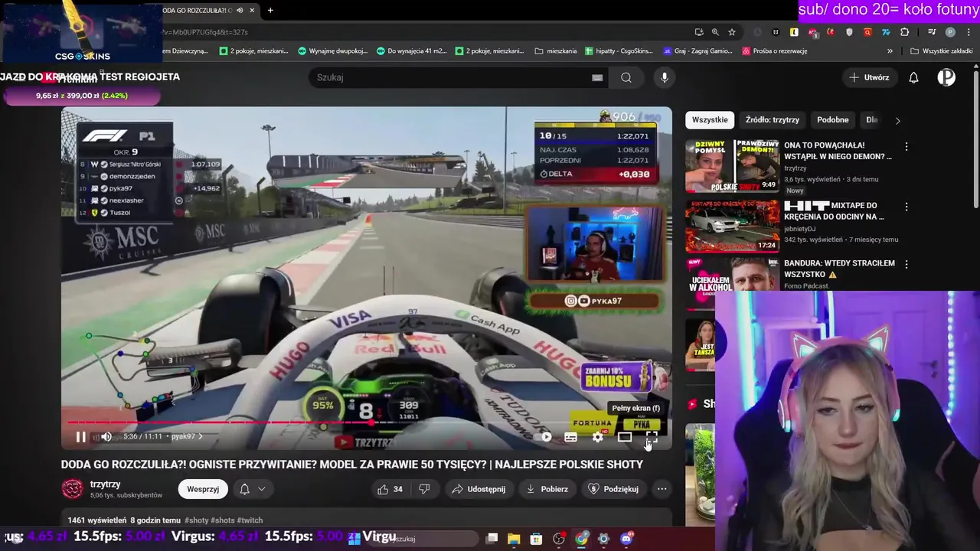The height and width of the screenshot is (551, 980).
Task: Click the #shoty hashtag link
Action: point(197,520)
